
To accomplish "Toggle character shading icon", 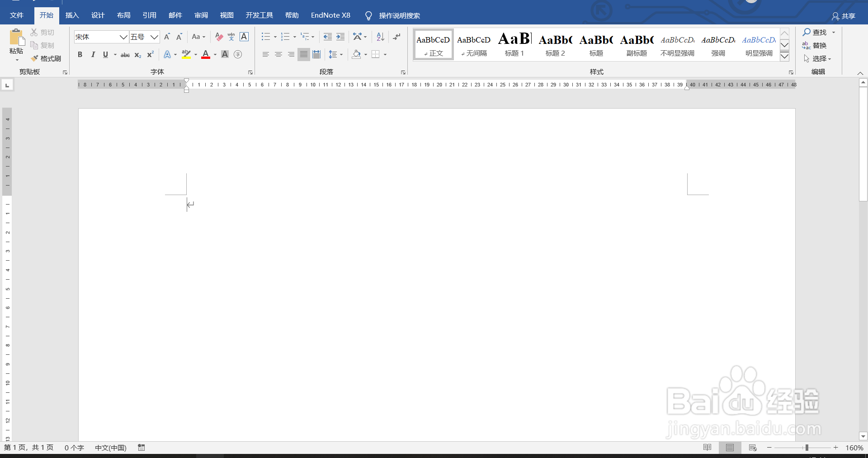I will point(225,54).
